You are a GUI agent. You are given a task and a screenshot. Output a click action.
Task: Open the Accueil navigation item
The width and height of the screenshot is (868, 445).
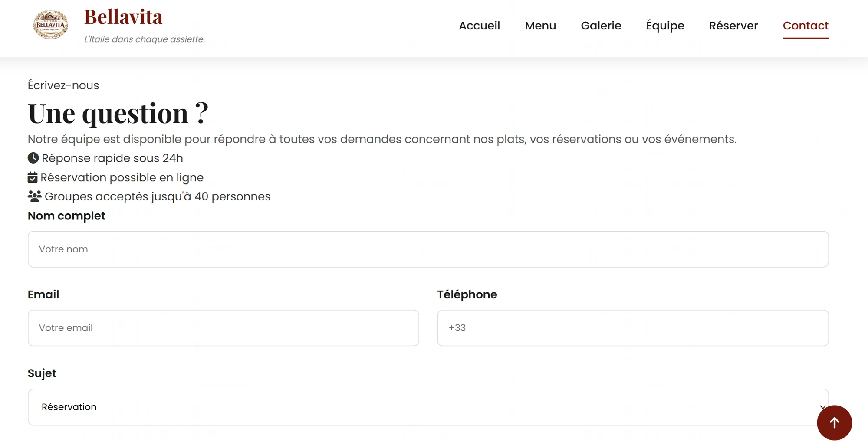tap(479, 26)
